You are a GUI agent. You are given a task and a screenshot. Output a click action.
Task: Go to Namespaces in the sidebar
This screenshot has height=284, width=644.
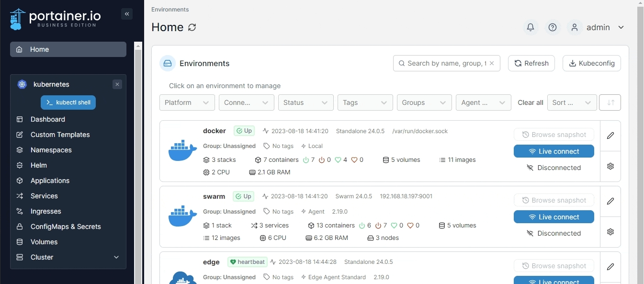pyautogui.click(x=51, y=150)
